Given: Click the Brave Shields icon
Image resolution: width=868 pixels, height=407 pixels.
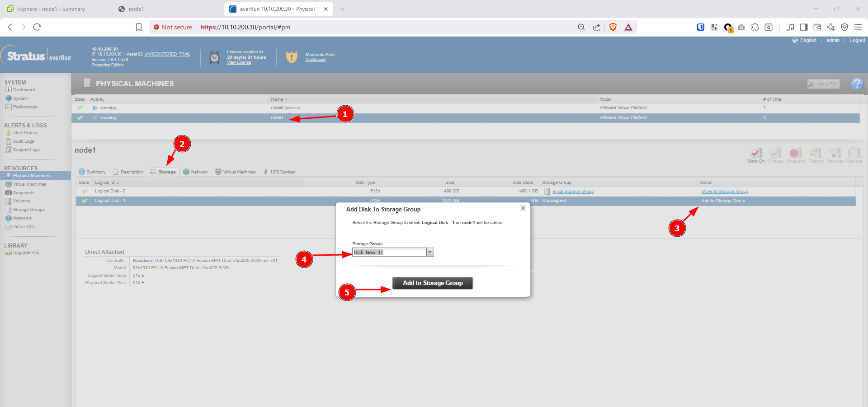Looking at the screenshot, I should 613,27.
